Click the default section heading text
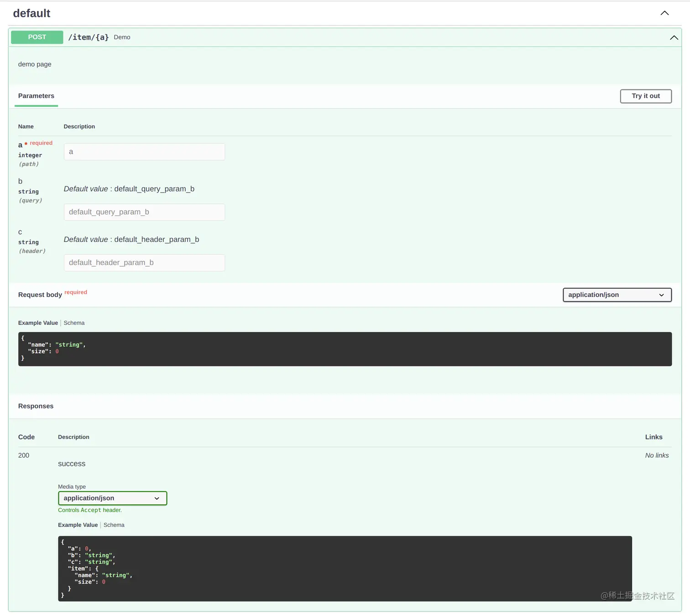 coord(31,13)
